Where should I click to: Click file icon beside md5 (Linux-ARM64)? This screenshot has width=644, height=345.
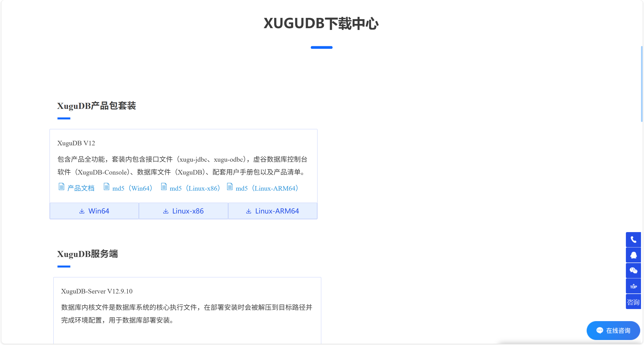[230, 187]
